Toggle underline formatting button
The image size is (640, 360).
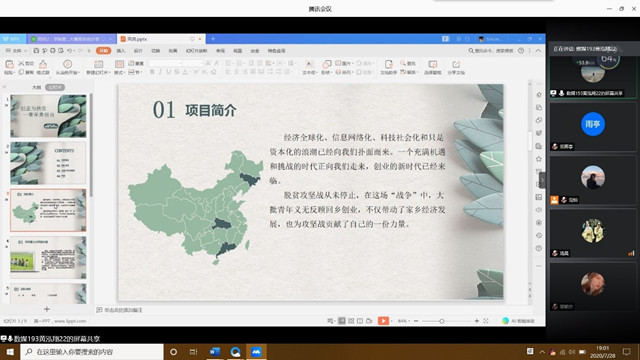click(x=168, y=72)
